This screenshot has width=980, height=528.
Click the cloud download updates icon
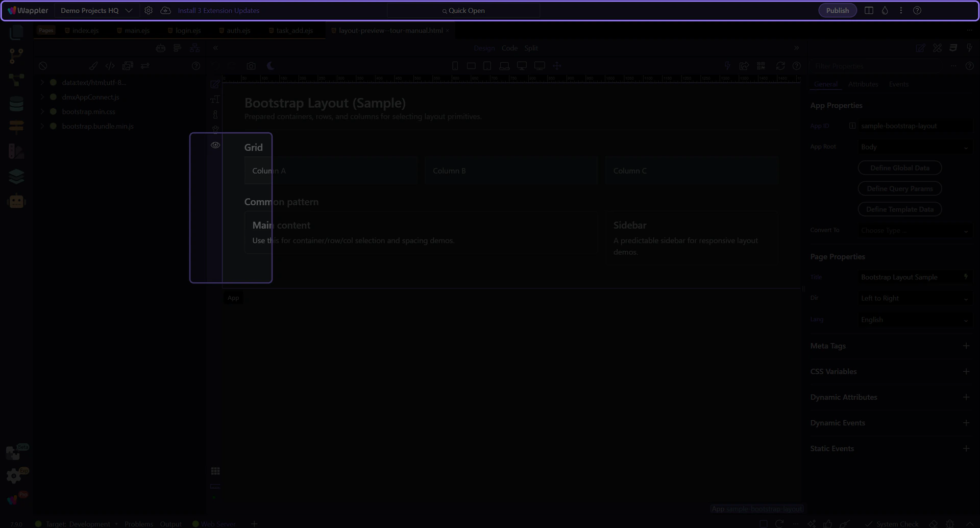coord(165,11)
